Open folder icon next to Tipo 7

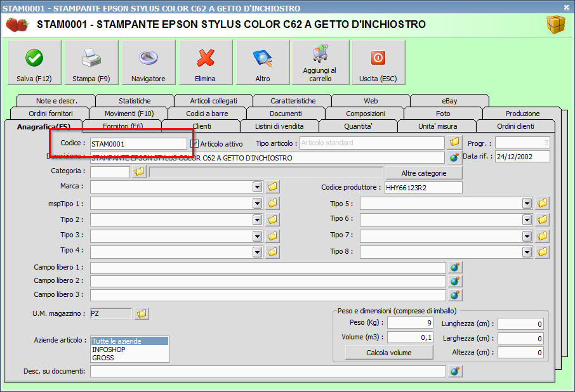[543, 236]
